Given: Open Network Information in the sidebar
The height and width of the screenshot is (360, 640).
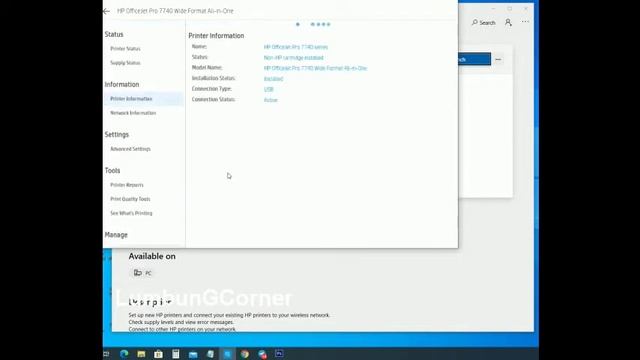Looking at the screenshot, I should tap(133, 113).
